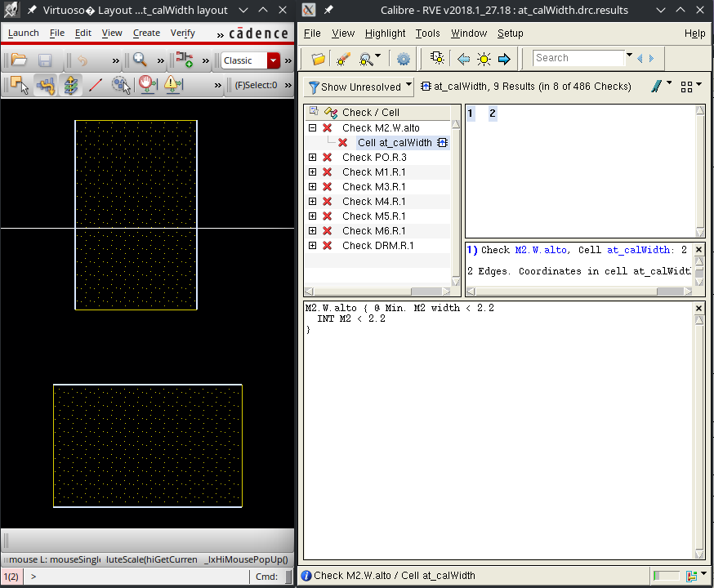Click the red X status of Check DRM.R.1
Viewport: 714px width, 588px height.
327,246
